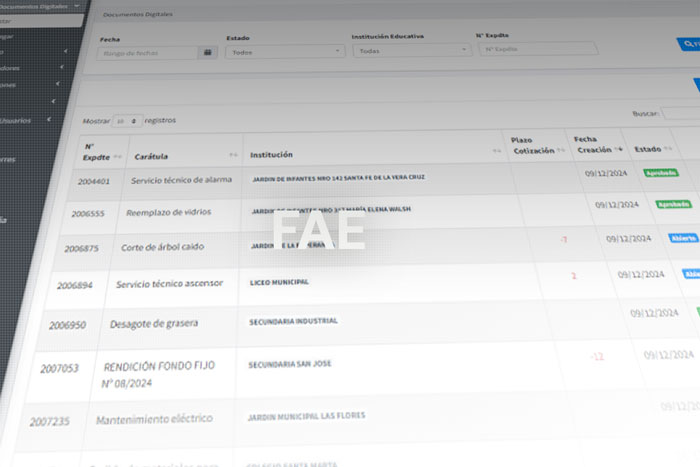
Task: Sort by N° Expdte column arrows
Action: (118, 157)
